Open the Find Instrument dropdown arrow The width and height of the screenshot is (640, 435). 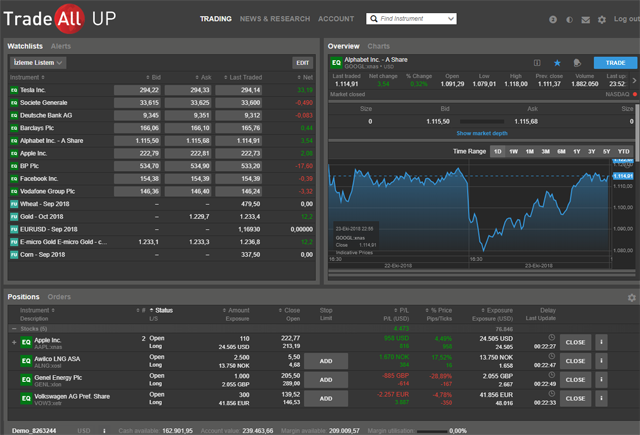coord(451,19)
